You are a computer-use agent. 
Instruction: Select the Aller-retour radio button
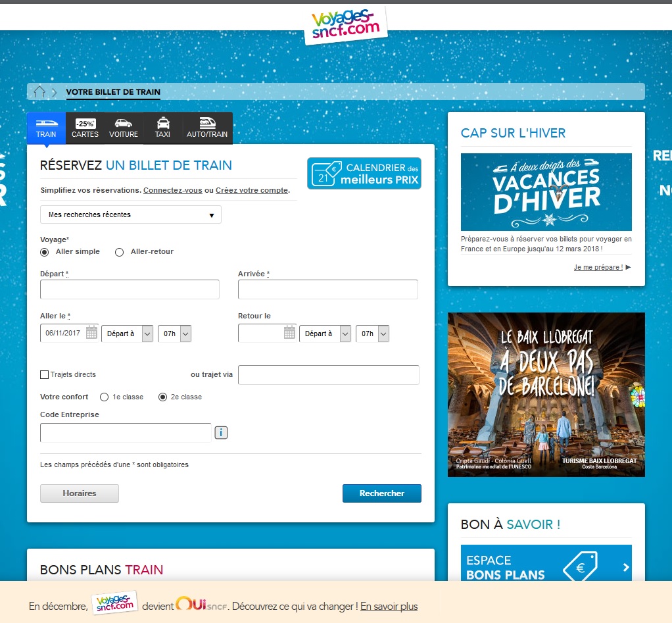click(x=120, y=252)
